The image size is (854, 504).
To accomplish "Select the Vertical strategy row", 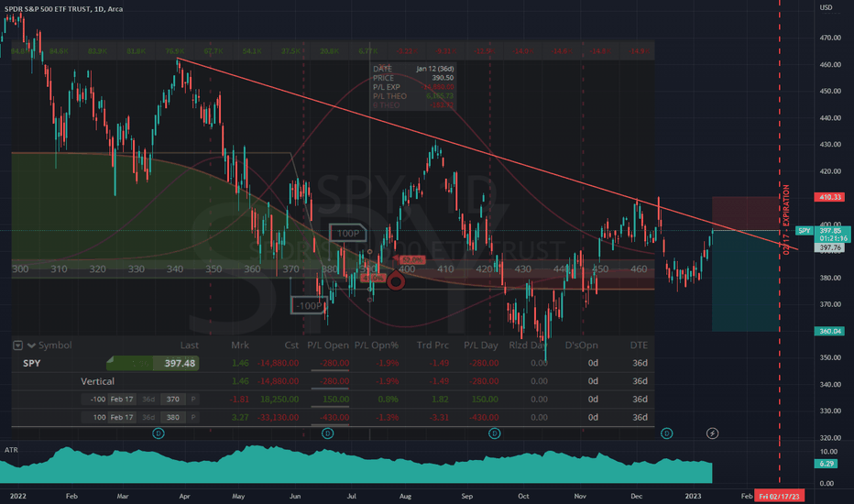I will point(333,381).
